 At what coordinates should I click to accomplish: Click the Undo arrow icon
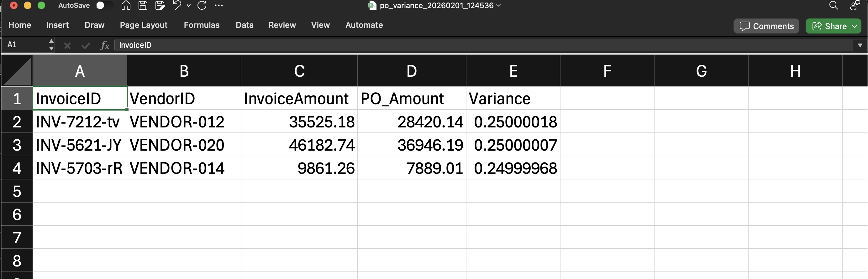[x=177, y=5]
